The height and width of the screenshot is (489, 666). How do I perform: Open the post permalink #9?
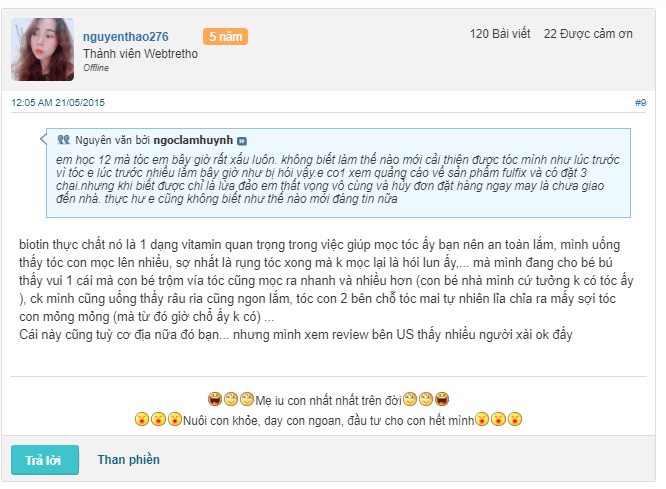coord(641,102)
